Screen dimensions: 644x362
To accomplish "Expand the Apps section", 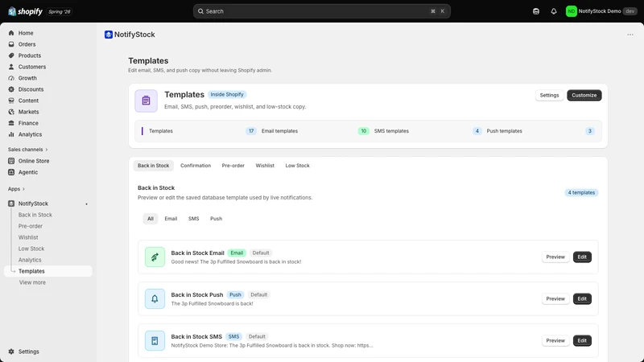I will pyautogui.click(x=16, y=189).
